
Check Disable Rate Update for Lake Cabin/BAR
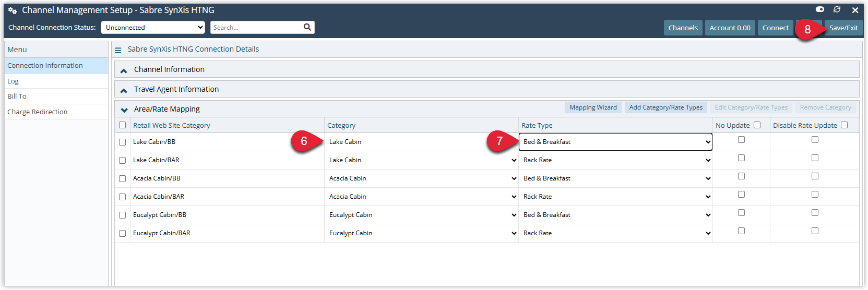click(x=815, y=158)
